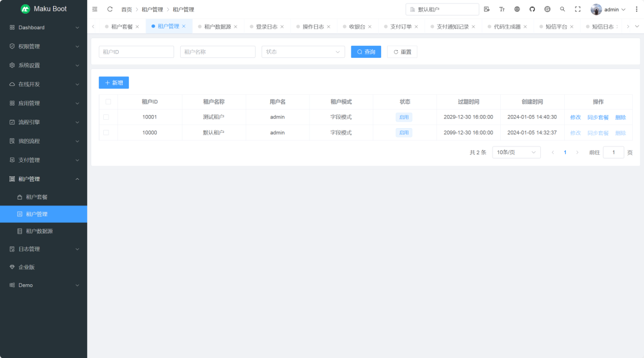
Task: Expand the Demo menu
Action: (44, 285)
